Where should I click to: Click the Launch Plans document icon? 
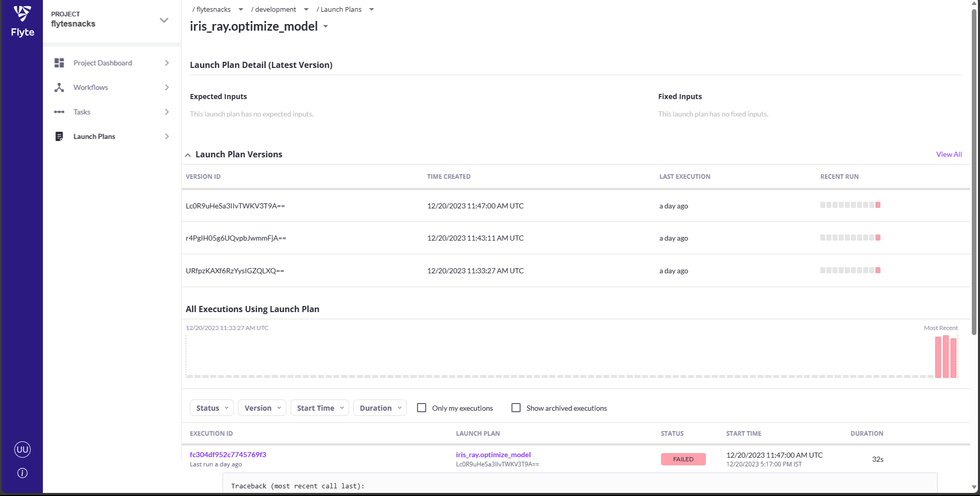click(x=59, y=136)
